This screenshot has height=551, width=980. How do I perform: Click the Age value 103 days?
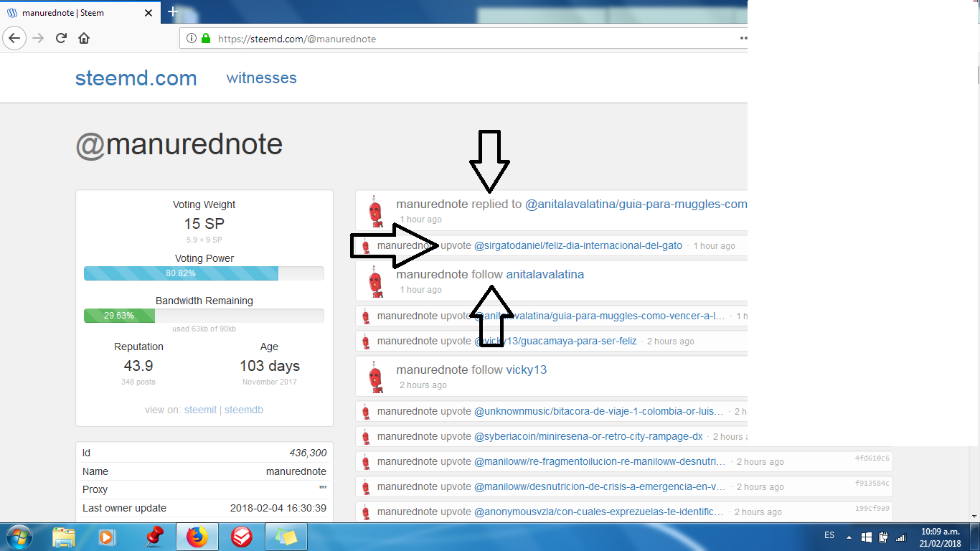(270, 366)
